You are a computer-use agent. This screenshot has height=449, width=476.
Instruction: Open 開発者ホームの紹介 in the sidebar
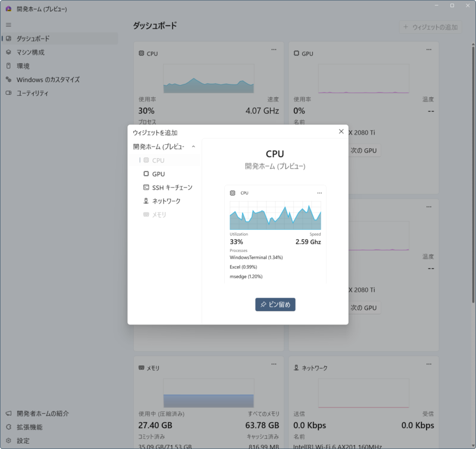60,413
